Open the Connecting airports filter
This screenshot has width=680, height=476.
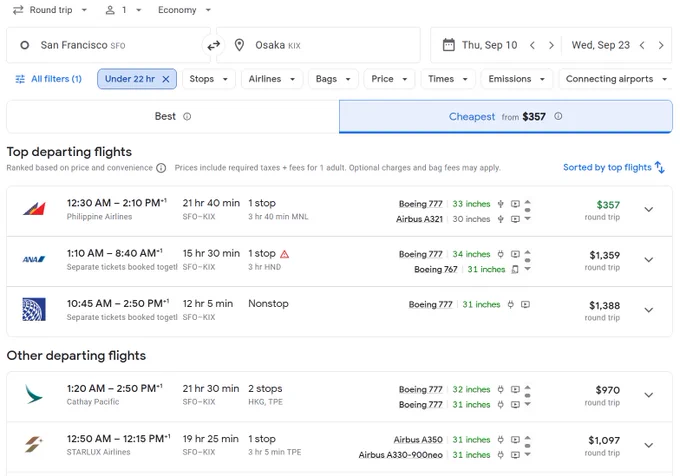(616, 79)
